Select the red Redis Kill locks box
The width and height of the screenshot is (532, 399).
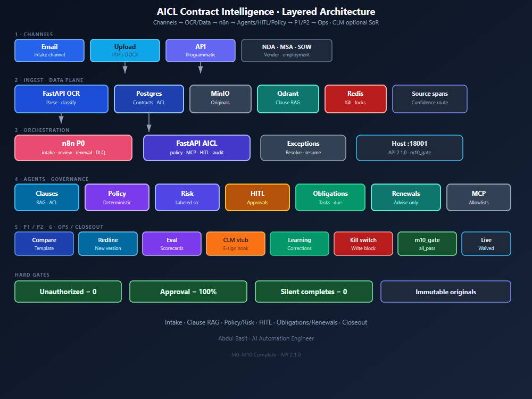tap(355, 99)
